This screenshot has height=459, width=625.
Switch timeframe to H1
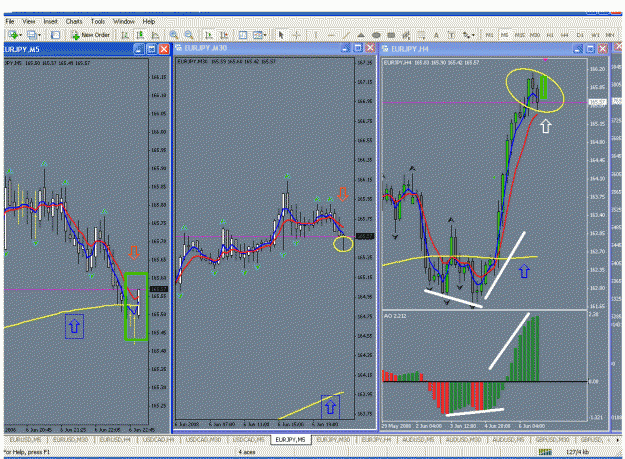(550, 35)
